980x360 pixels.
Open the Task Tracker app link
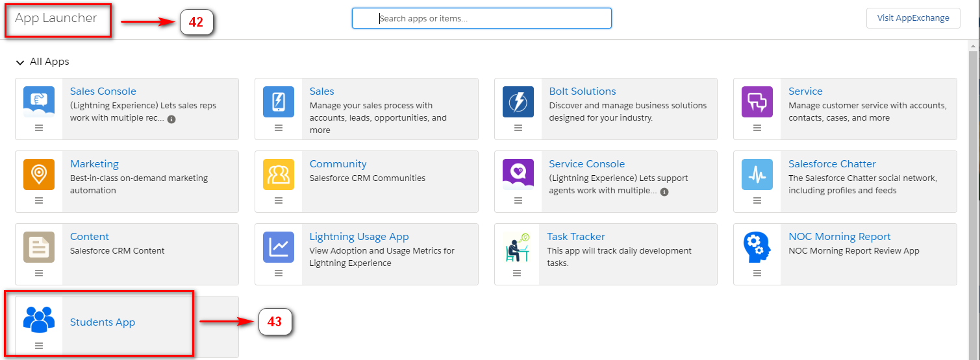click(x=576, y=237)
